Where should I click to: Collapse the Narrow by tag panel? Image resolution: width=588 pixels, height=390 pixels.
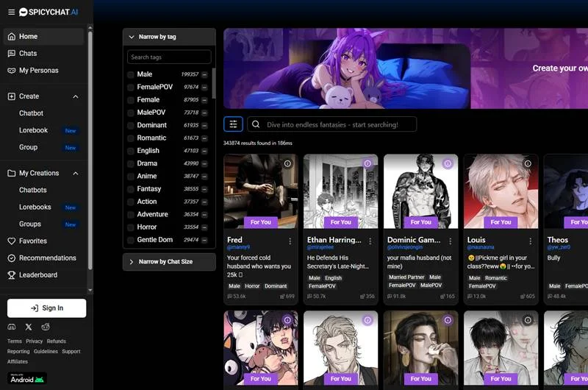coord(132,37)
